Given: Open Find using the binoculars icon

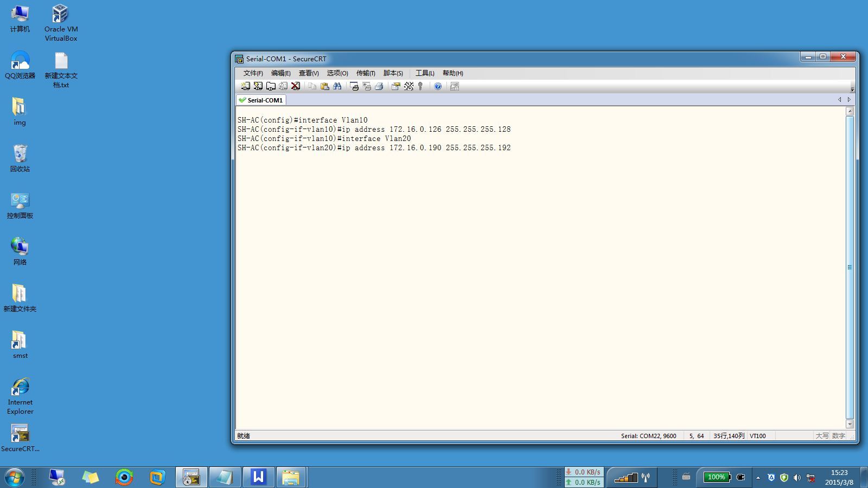Looking at the screenshot, I should (x=337, y=86).
